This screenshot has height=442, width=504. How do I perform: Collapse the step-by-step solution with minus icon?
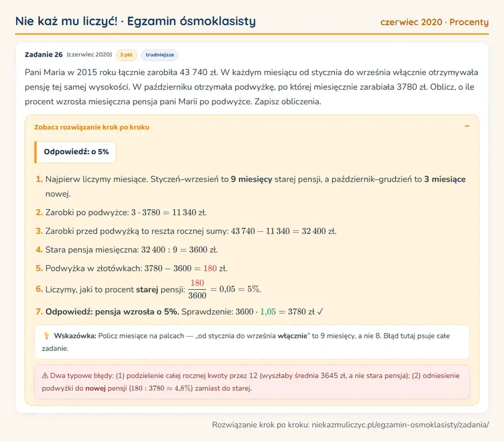467,126
